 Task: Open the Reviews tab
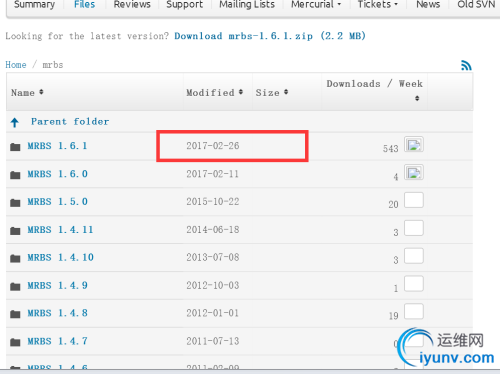coord(132,4)
